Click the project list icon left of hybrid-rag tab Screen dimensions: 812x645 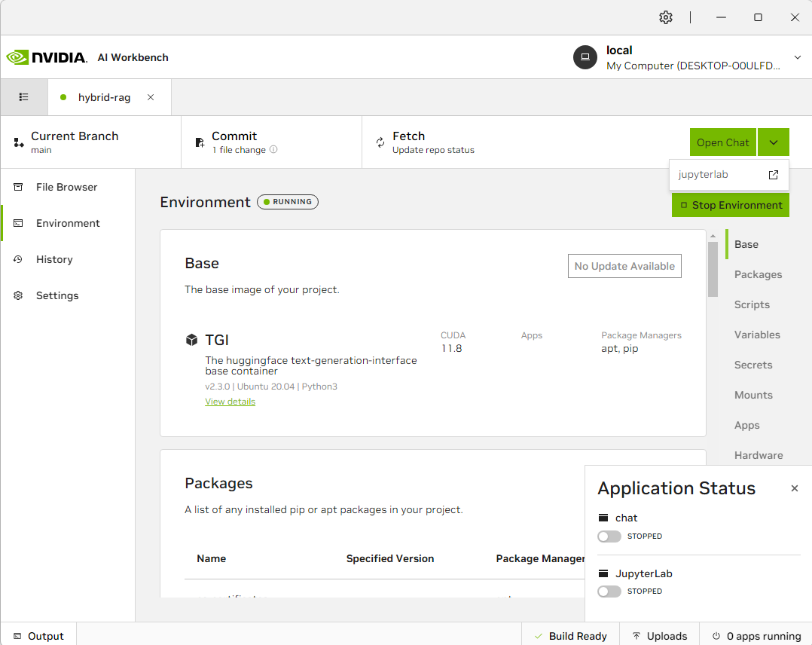(x=24, y=97)
